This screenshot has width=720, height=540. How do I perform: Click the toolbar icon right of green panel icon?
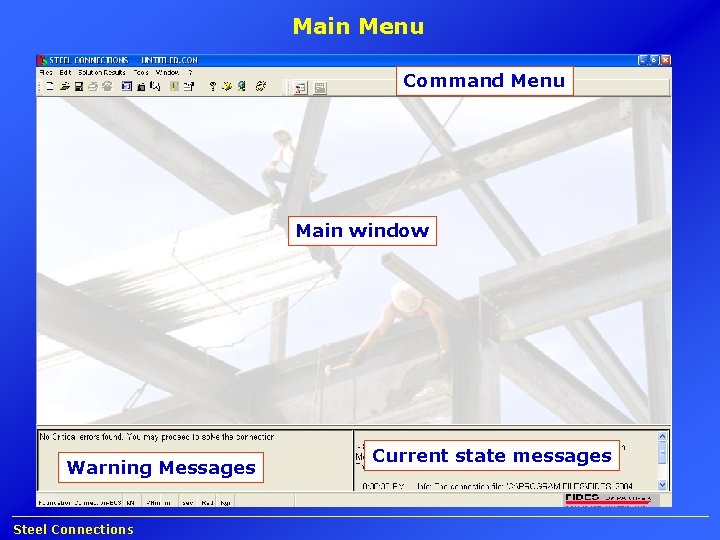(189, 86)
